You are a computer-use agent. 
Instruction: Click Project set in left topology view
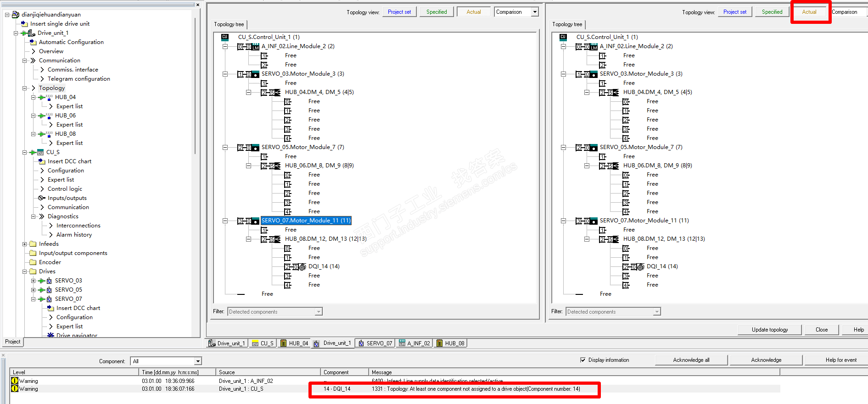point(399,12)
